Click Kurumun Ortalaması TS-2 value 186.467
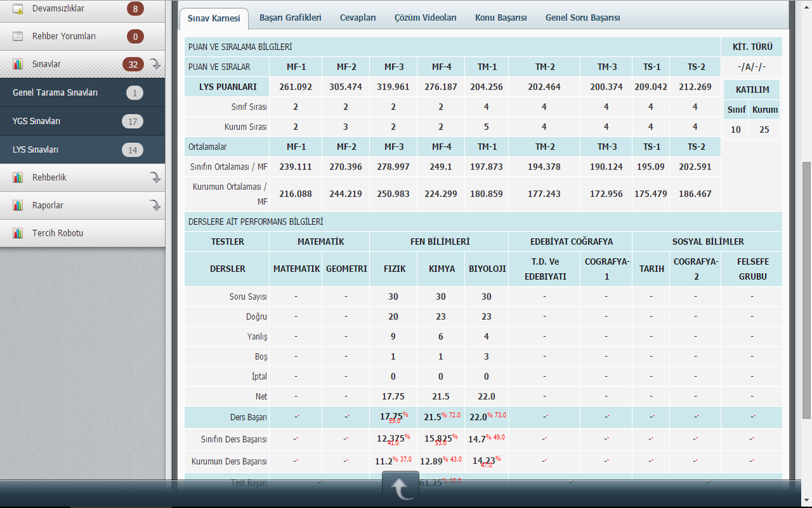The width and height of the screenshot is (812, 508). coord(695,194)
